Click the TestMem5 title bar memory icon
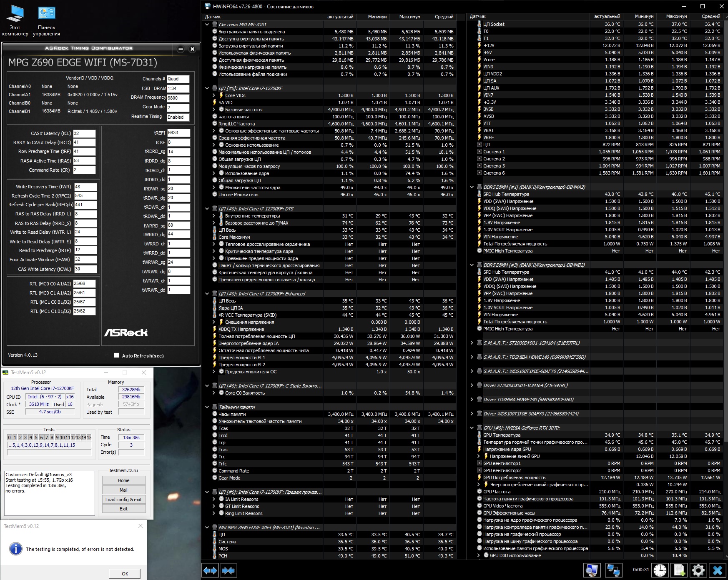 click(5, 372)
